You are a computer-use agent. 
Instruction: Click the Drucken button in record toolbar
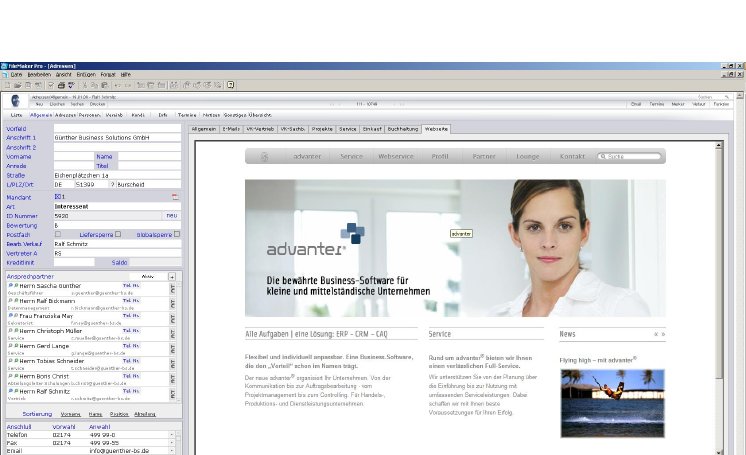tap(98, 104)
